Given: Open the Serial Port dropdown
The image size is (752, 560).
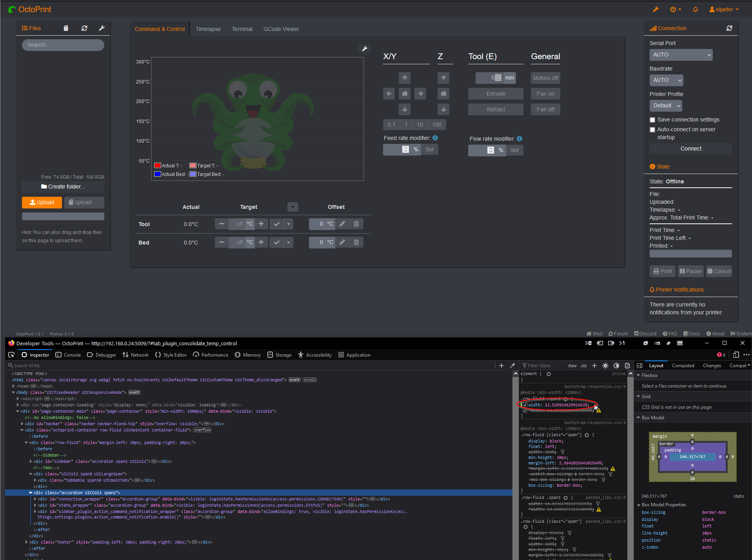Looking at the screenshot, I should click(x=681, y=54).
